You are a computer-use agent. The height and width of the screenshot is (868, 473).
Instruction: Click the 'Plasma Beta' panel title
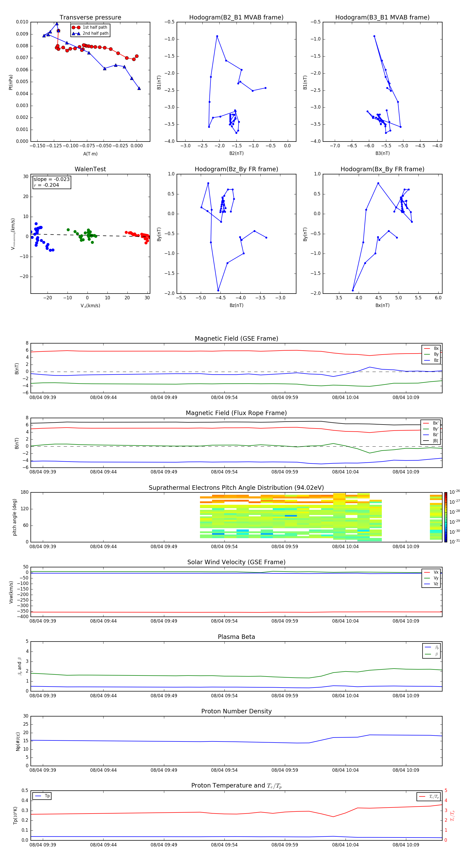tap(236, 637)
